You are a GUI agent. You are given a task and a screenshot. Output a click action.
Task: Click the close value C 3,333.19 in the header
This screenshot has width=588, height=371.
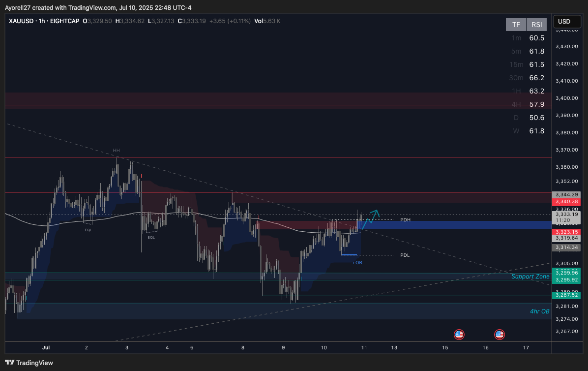tap(192, 21)
